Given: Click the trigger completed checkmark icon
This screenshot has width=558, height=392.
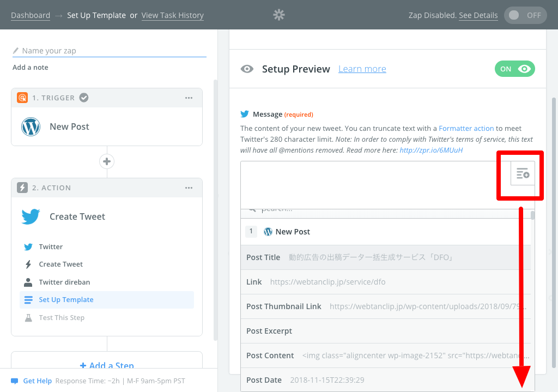Looking at the screenshot, I should click(x=84, y=98).
